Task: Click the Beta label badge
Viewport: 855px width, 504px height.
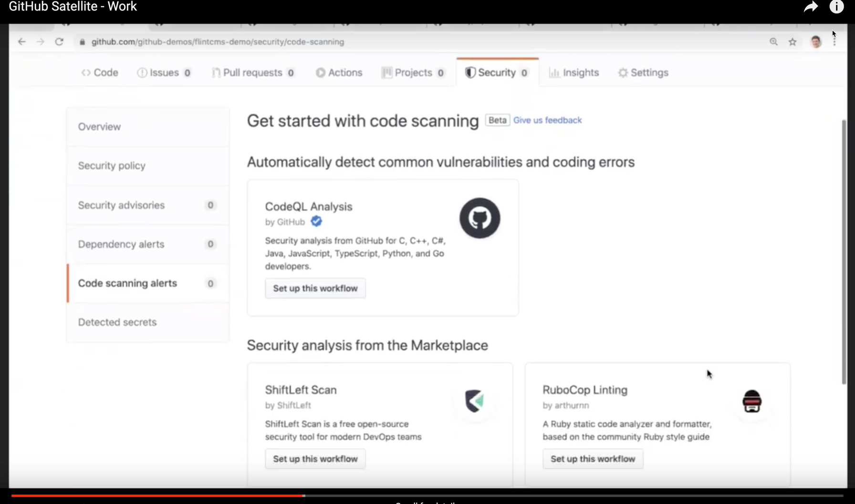Action: [x=497, y=120]
